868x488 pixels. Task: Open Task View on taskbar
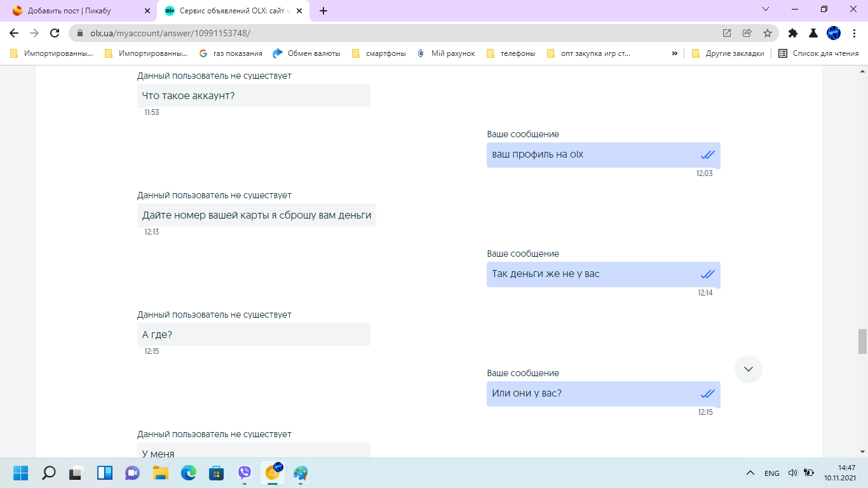[77, 473]
